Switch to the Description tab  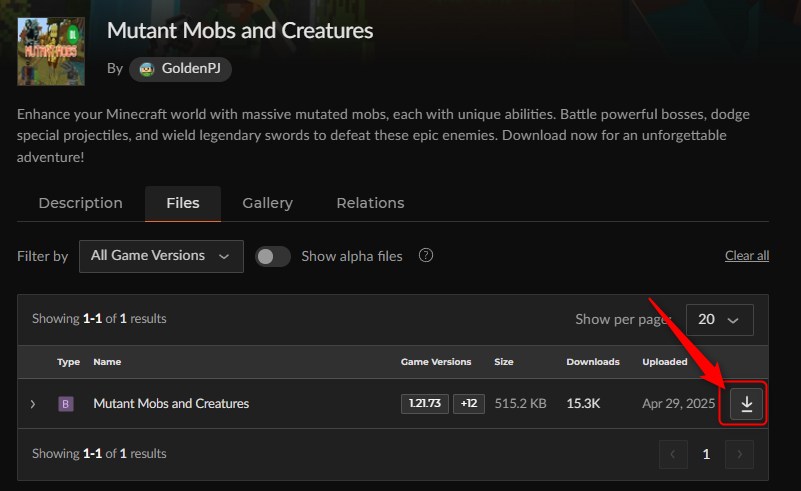[81, 203]
